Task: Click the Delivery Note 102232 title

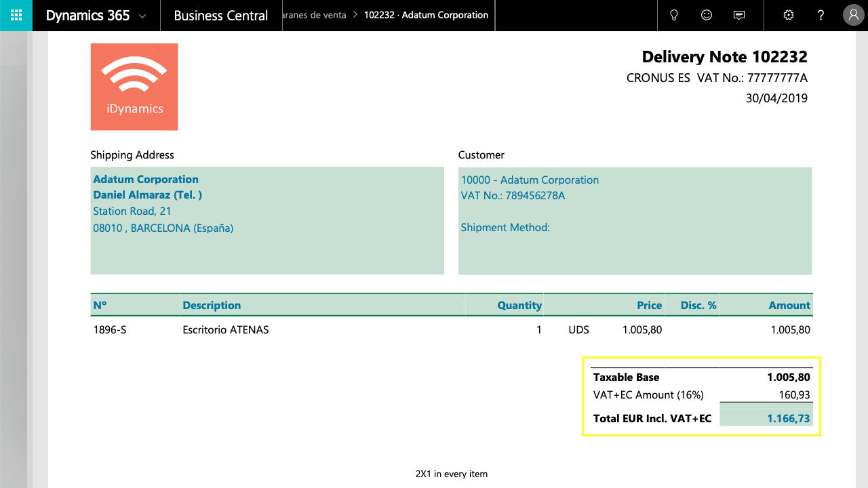Action: (x=724, y=57)
